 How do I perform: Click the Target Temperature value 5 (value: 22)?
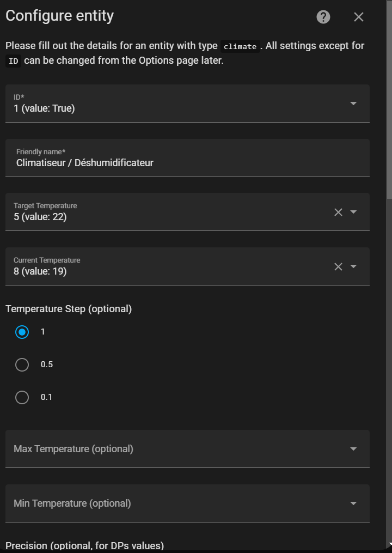(163, 217)
